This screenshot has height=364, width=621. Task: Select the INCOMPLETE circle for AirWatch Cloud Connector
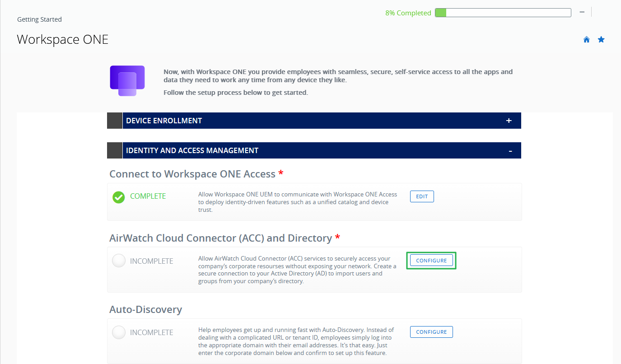119,261
